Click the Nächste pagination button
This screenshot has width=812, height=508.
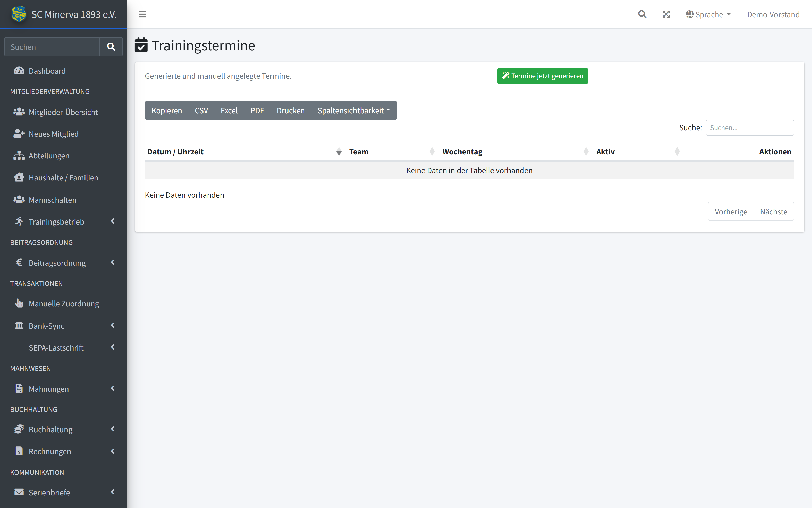(x=773, y=211)
